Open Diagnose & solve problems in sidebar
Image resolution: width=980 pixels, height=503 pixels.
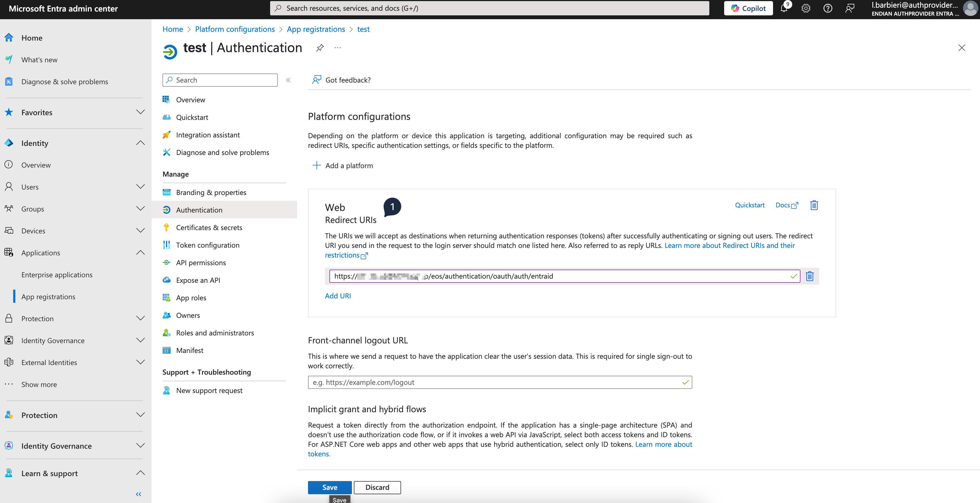65,82
